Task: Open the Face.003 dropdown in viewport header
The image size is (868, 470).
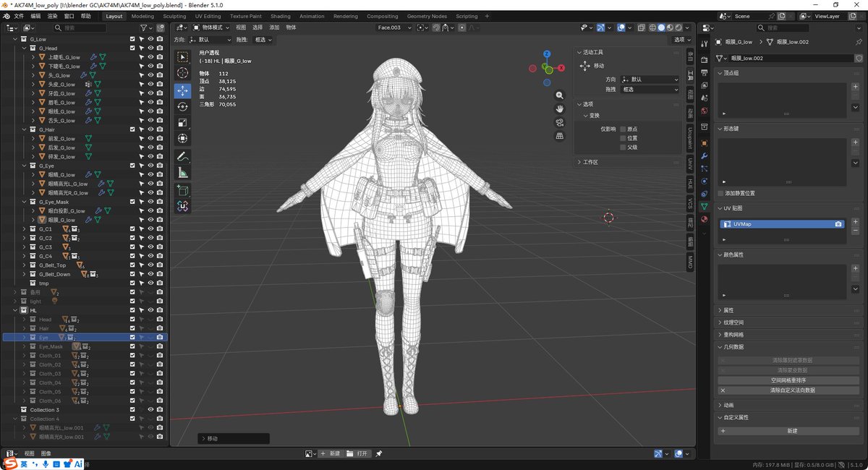Action: [x=394, y=27]
